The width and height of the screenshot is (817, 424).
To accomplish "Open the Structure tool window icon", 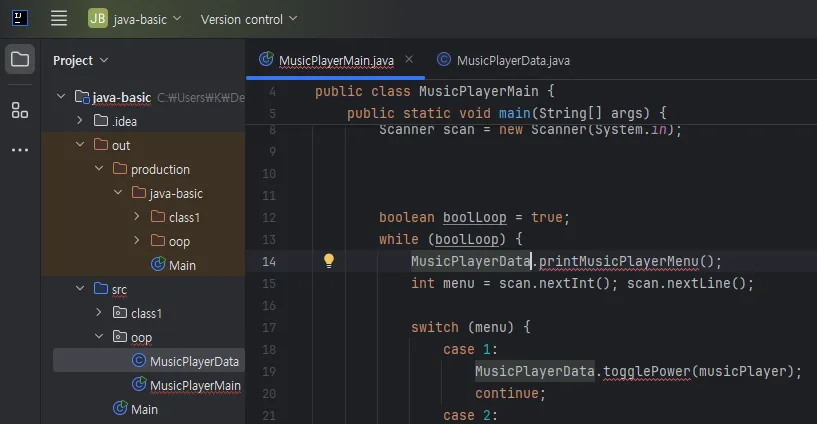I will point(20,110).
